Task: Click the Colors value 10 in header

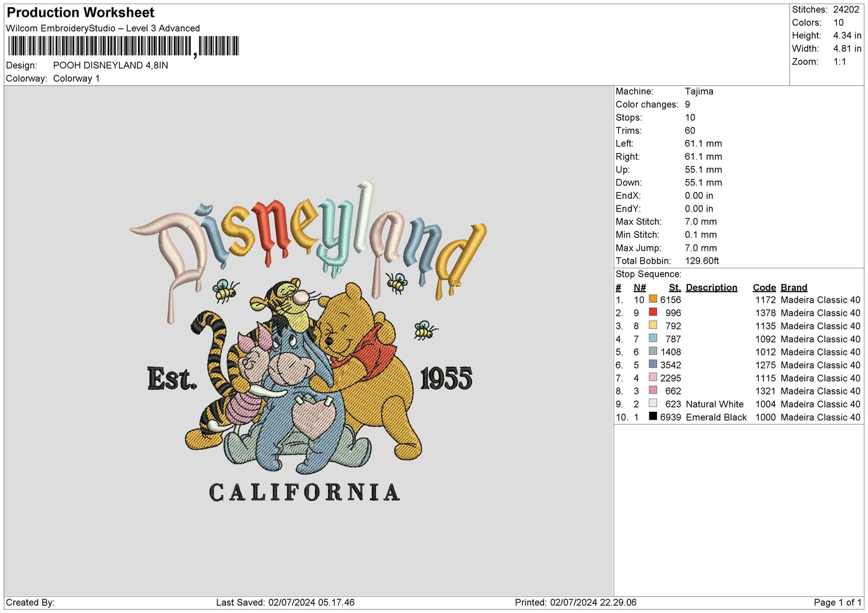Action: (839, 23)
